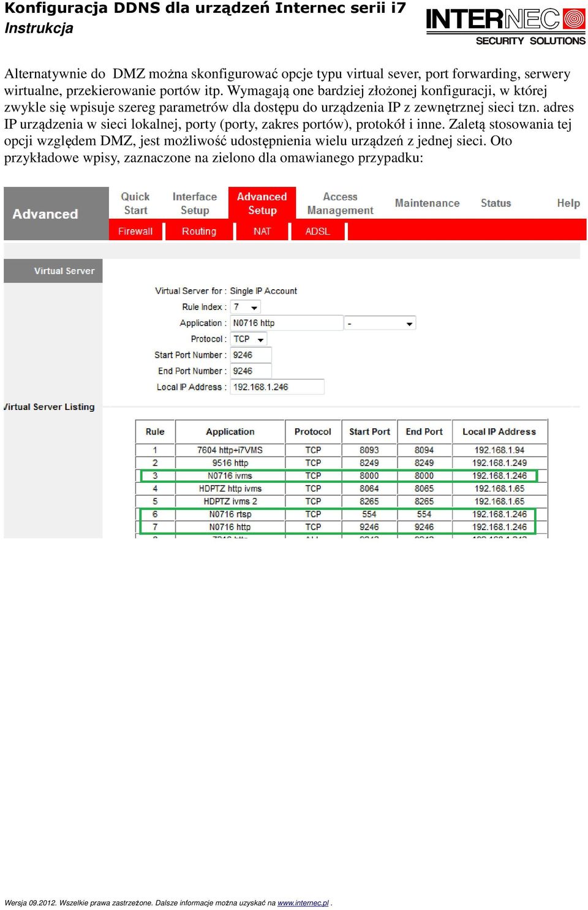Click the Local IP Address field
The height and width of the screenshot is (910, 588).
click(x=277, y=387)
